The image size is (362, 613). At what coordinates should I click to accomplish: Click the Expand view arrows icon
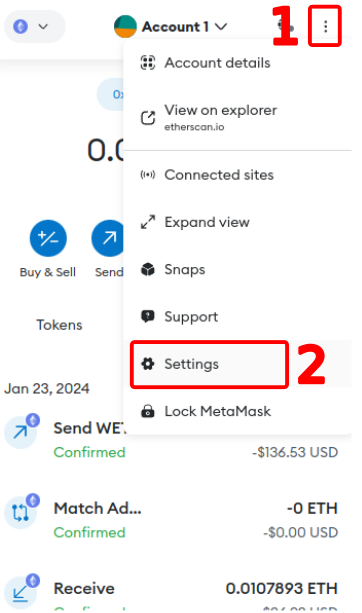pyautogui.click(x=148, y=222)
